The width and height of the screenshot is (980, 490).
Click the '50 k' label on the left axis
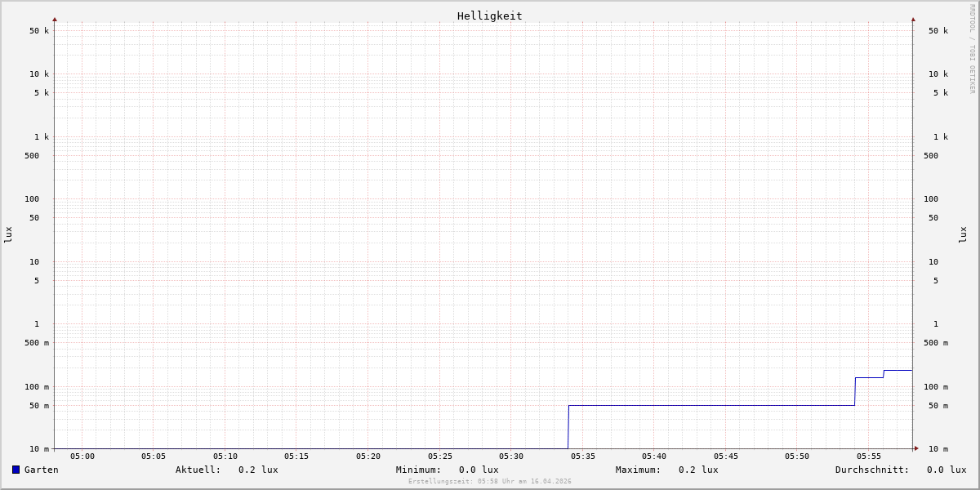point(39,31)
